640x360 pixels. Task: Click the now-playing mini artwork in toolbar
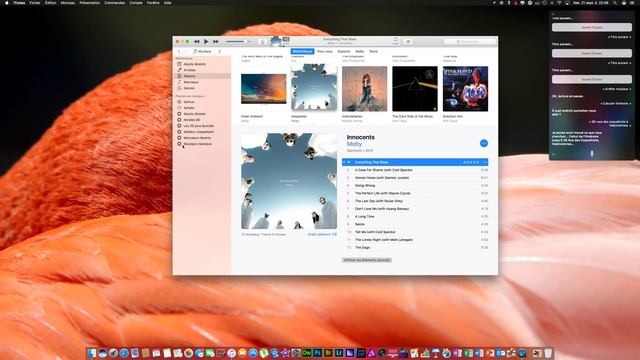(276, 41)
